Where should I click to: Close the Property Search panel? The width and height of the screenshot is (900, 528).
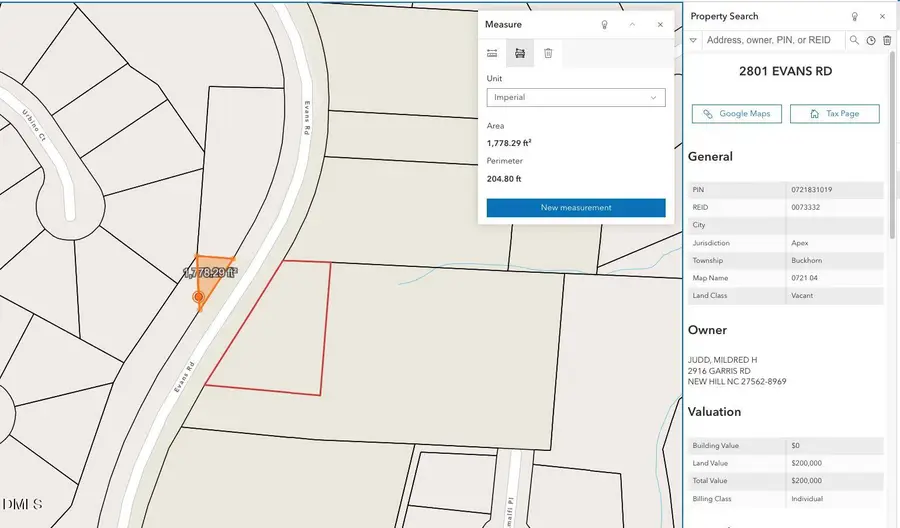(881, 17)
